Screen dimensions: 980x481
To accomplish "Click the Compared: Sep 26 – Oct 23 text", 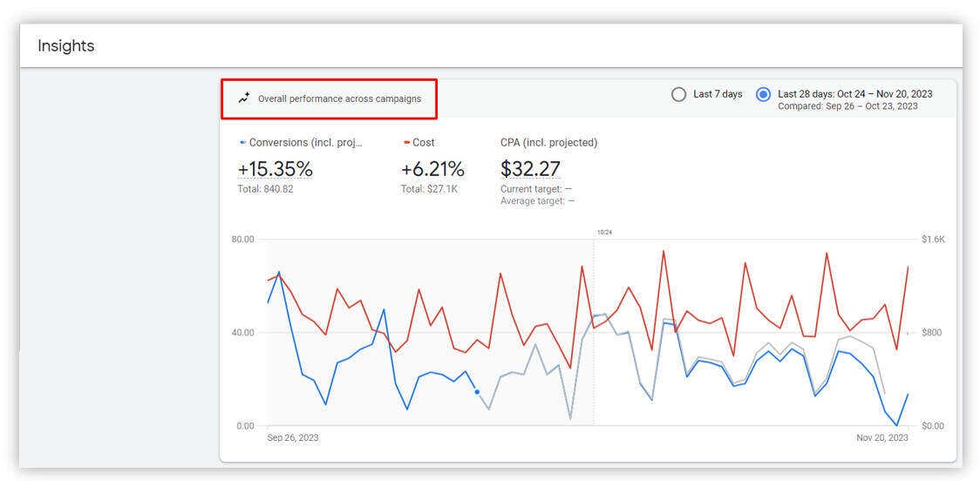I will pyautogui.click(x=847, y=106).
